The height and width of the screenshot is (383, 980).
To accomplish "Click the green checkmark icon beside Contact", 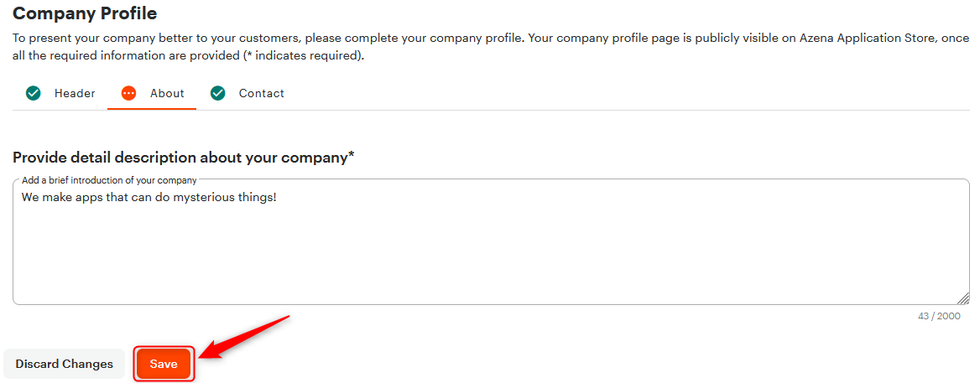I will tap(217, 94).
